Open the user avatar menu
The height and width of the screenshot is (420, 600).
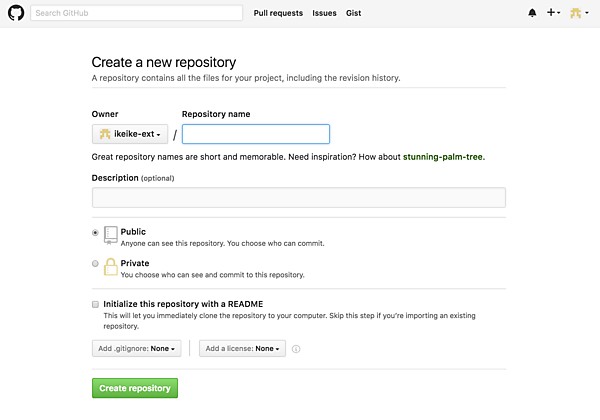pyautogui.click(x=578, y=13)
